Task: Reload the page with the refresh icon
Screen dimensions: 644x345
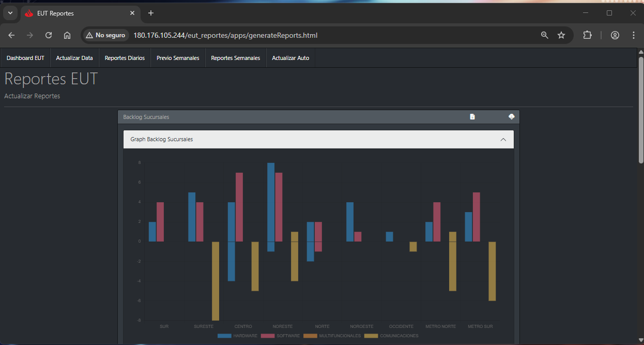Action: click(x=49, y=35)
